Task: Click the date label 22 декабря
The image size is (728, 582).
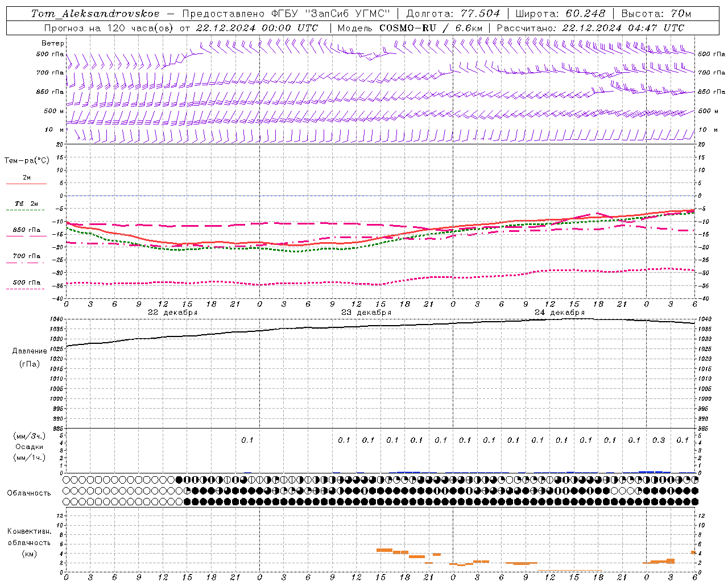Action: click(x=173, y=313)
